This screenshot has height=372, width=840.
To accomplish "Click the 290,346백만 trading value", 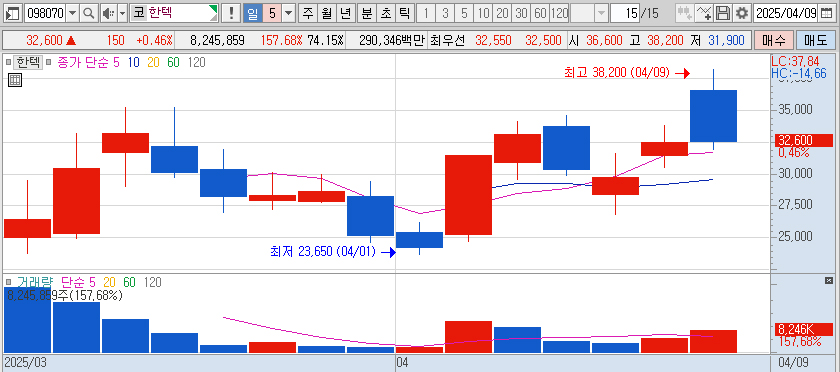I will pyautogui.click(x=392, y=40).
